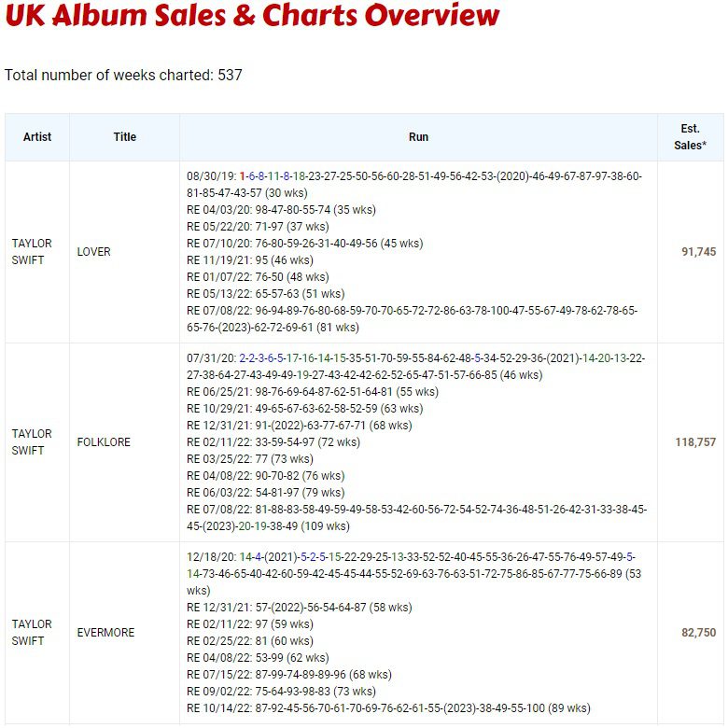Click the 118,757 estimated sales value
The height and width of the screenshot is (728, 728).
pos(695,442)
